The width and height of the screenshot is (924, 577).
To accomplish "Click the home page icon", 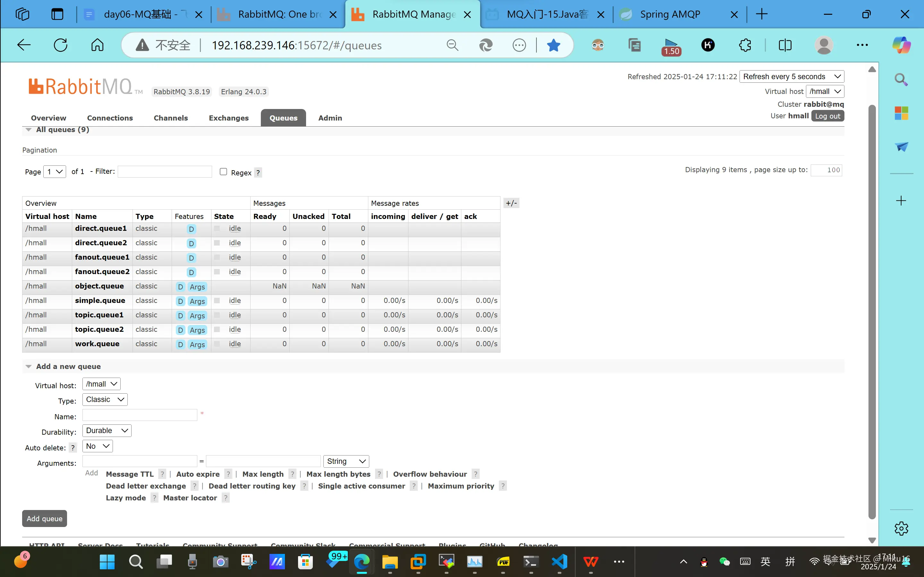I will (x=97, y=45).
